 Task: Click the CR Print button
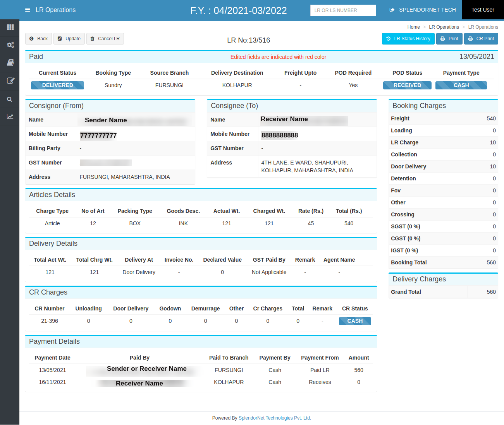pos(481,39)
